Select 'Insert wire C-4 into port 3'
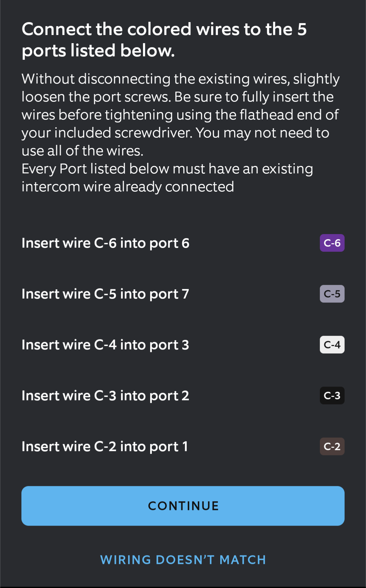366x588 pixels. pyautogui.click(x=105, y=345)
